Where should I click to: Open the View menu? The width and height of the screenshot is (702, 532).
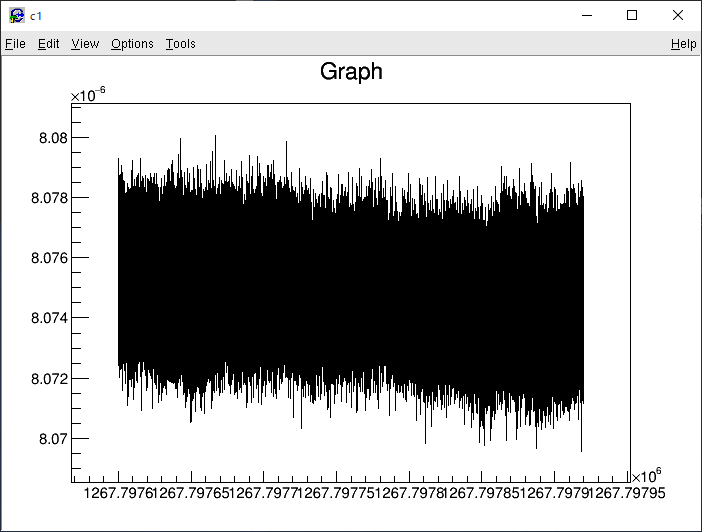85,44
